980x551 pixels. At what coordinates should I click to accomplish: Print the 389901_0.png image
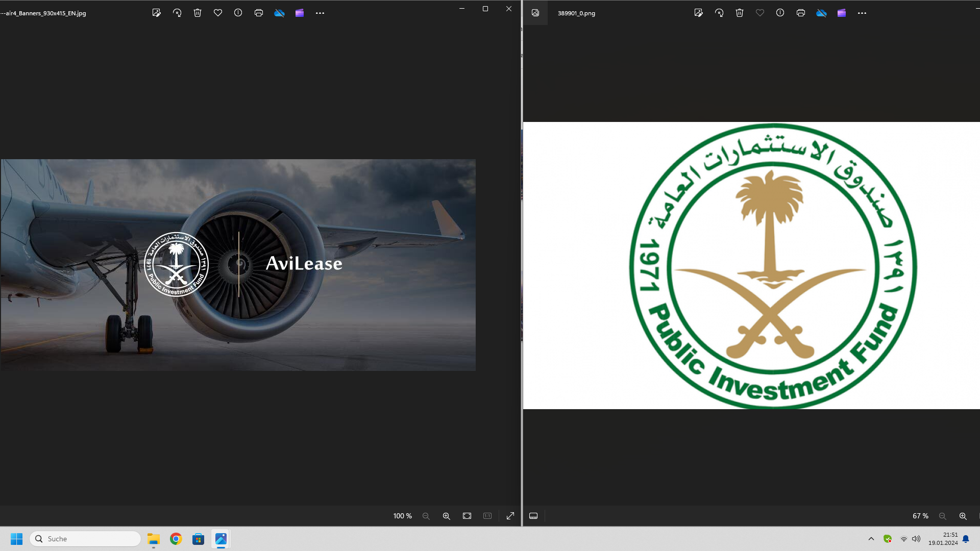(801, 13)
